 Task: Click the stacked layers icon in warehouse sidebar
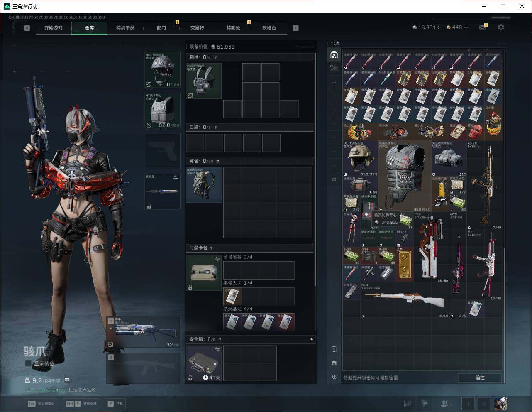coord(334,363)
